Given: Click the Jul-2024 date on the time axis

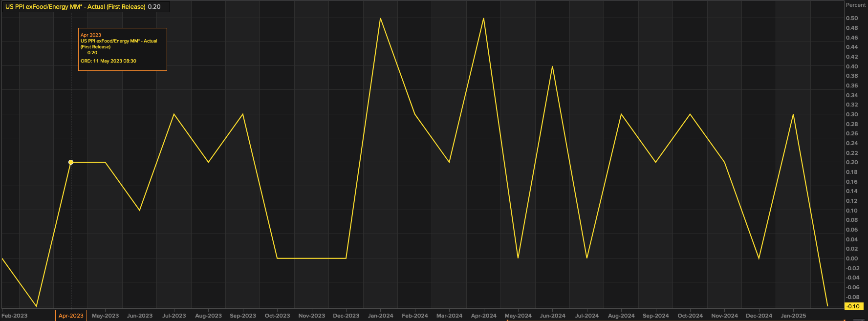Looking at the screenshot, I should click(x=586, y=316).
